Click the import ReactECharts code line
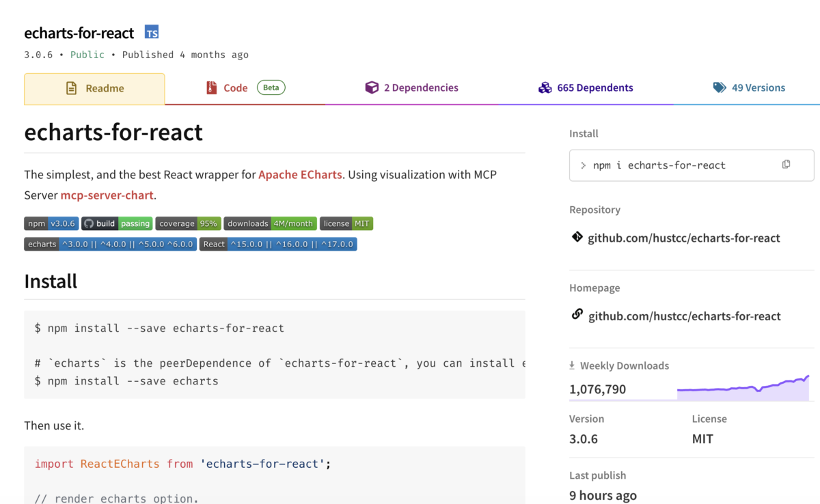 pos(183,464)
